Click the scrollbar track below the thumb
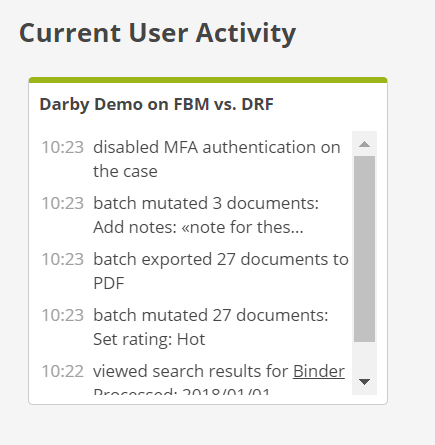Viewport: 435px width, 445px height. click(364, 357)
